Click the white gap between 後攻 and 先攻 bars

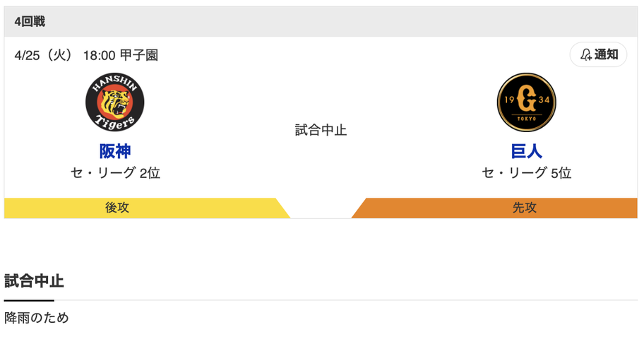point(321,209)
